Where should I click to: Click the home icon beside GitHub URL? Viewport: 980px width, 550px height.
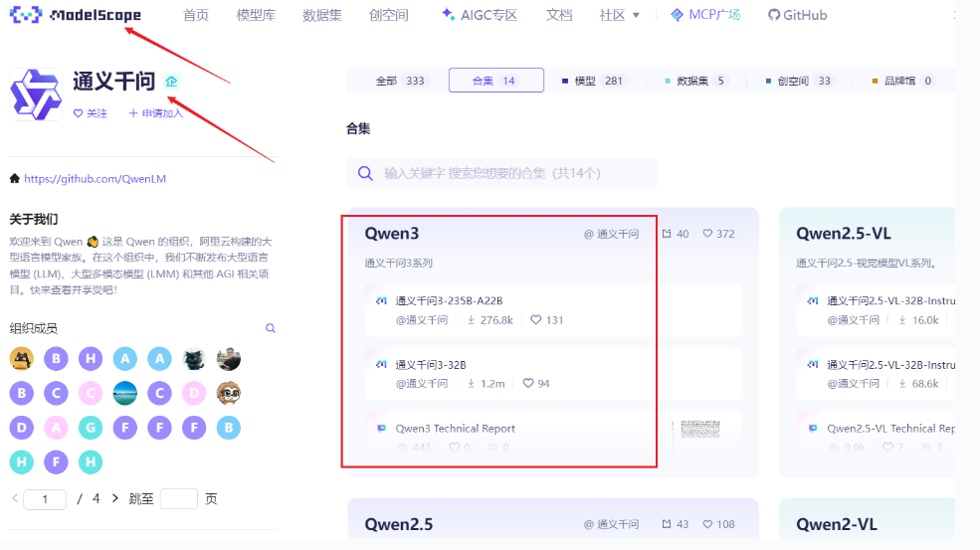coord(15,179)
